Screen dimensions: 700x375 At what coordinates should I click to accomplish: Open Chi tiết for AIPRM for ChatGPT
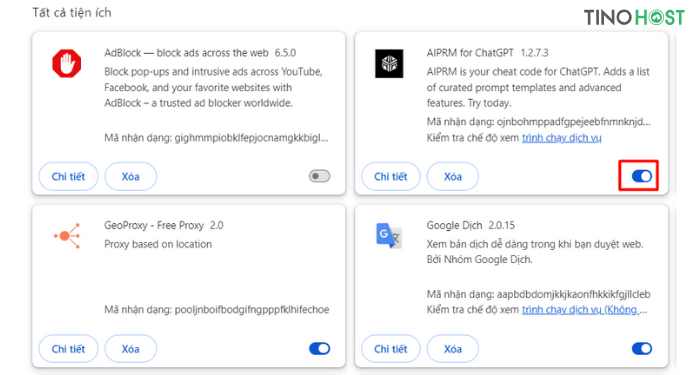tap(391, 176)
